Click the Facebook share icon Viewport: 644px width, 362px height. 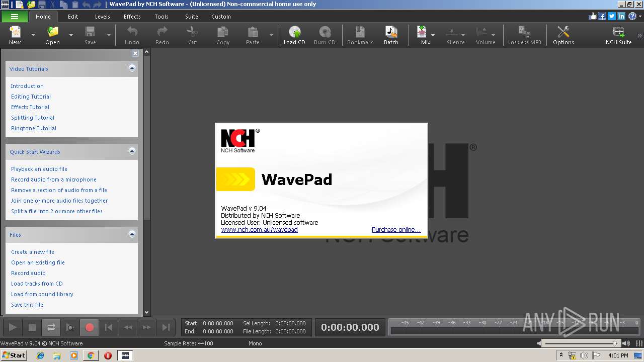point(602,16)
